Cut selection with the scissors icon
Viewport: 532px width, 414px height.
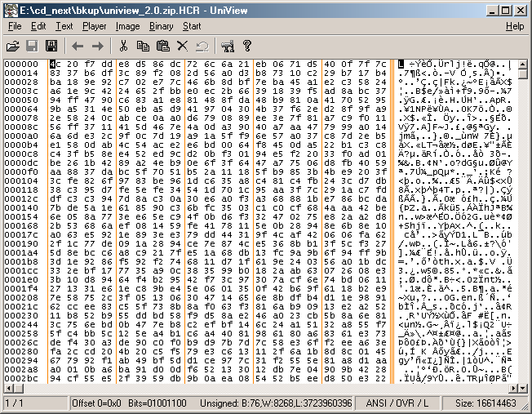click(123, 46)
